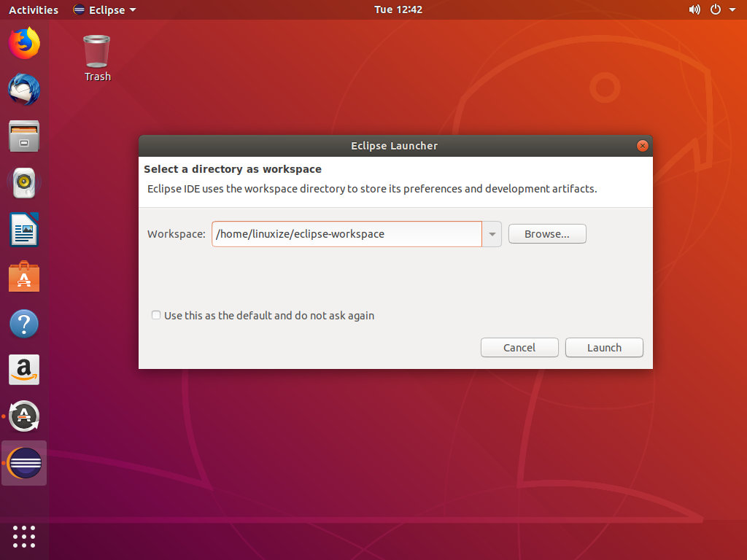
Task: Open Ubuntu Software store icon
Action: click(x=24, y=276)
